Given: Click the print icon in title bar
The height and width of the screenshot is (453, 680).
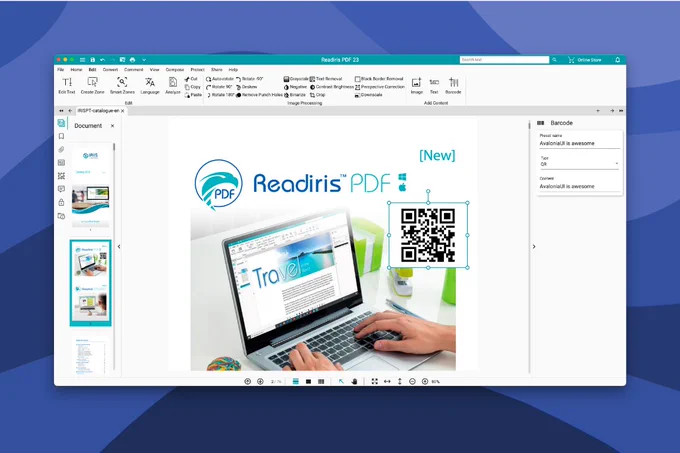Looking at the screenshot, I should tap(132, 60).
